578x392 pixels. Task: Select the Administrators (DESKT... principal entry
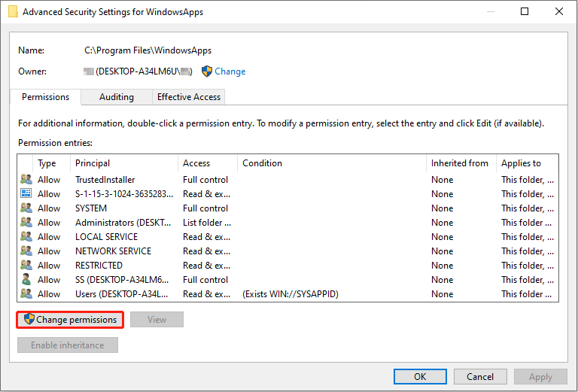point(123,223)
